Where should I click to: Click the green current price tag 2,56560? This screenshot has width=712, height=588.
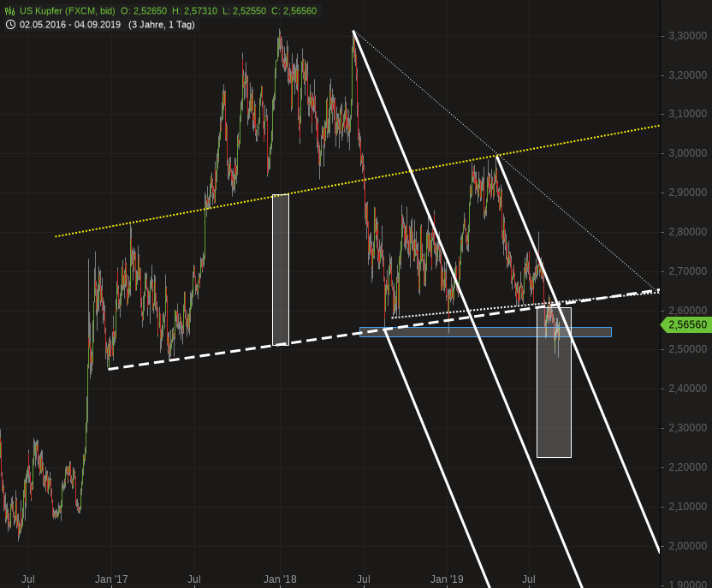tap(685, 324)
